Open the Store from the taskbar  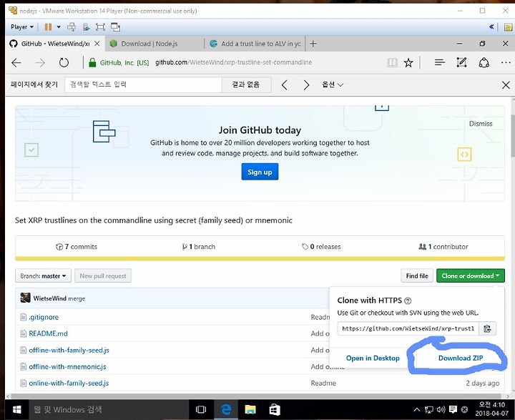tap(275, 409)
